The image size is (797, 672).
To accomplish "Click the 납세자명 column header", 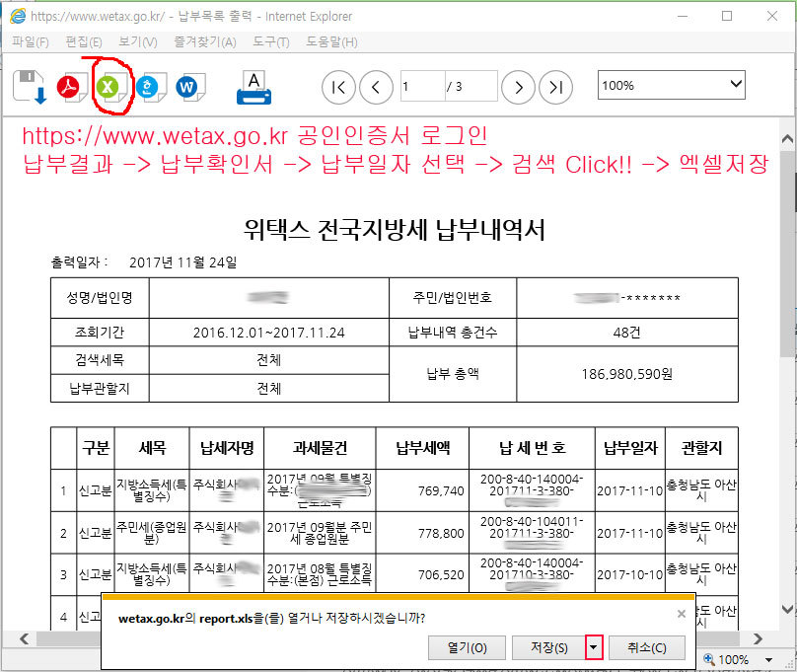I will (227, 448).
